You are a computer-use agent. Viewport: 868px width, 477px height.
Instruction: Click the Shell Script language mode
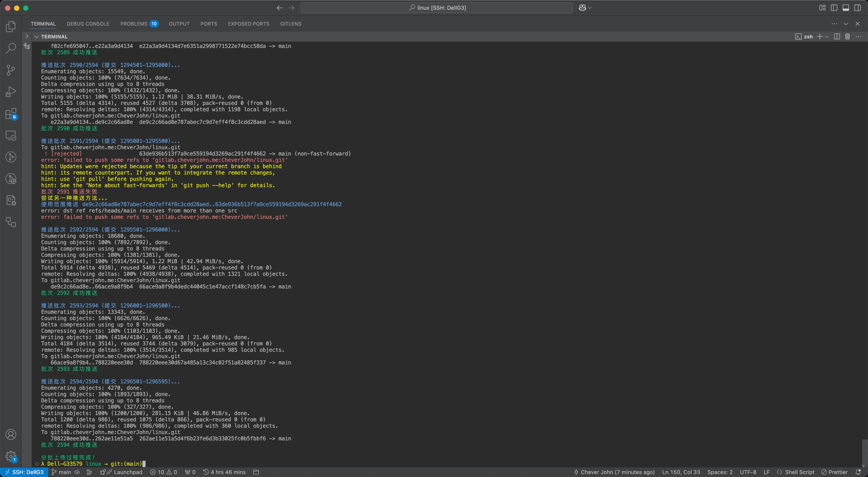tap(796, 472)
